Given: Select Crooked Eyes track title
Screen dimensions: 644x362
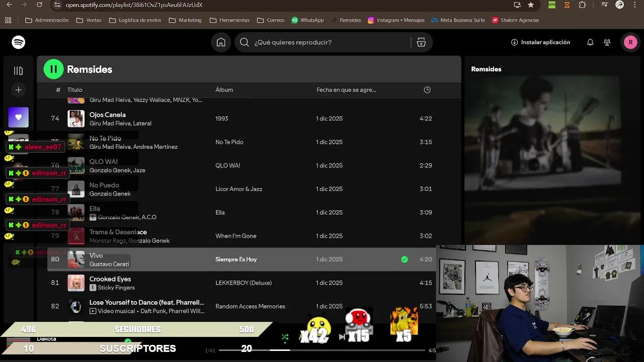Looking at the screenshot, I should 110,279.
